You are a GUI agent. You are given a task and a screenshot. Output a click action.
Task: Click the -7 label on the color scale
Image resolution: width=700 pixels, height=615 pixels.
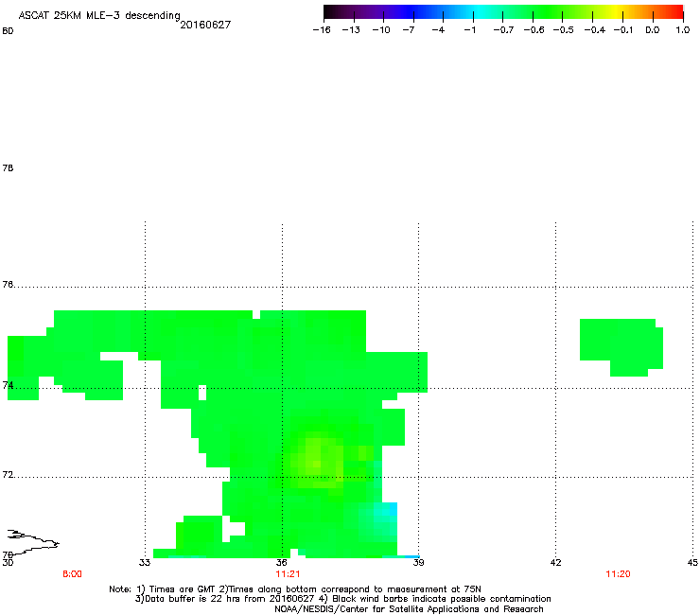pyautogui.click(x=409, y=30)
